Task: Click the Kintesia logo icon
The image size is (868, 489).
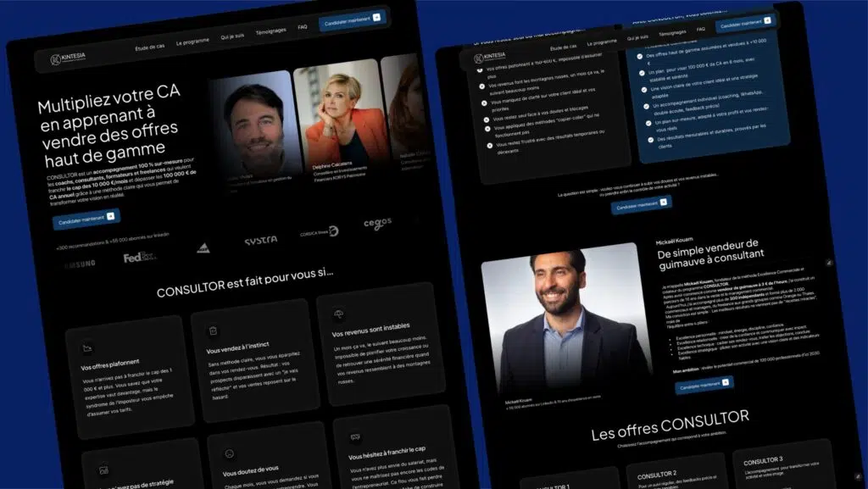Action: 56,58
